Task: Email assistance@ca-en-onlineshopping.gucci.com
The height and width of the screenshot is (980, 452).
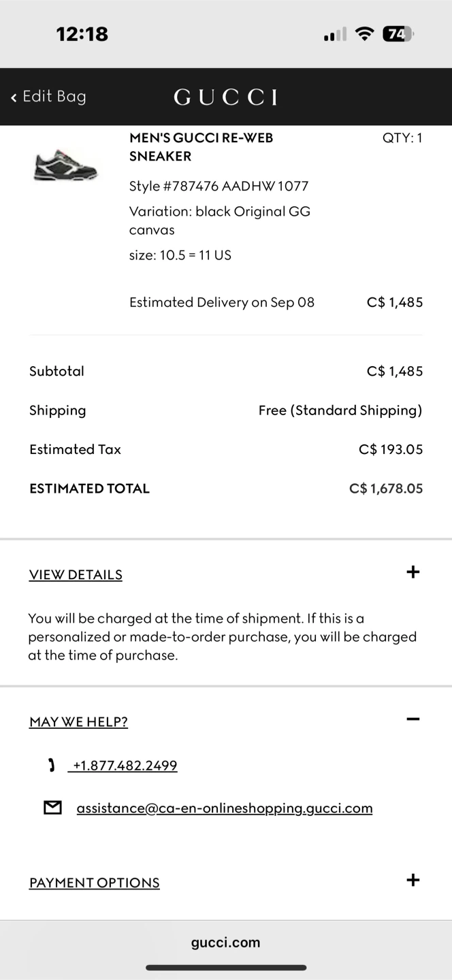Action: (225, 808)
